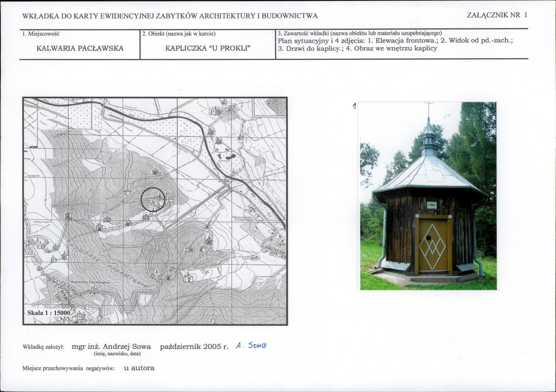Click the author name "mgr inż. Andrzej Sowa"
Image resolution: width=556 pixels, height=392 pixels.
click(111, 347)
